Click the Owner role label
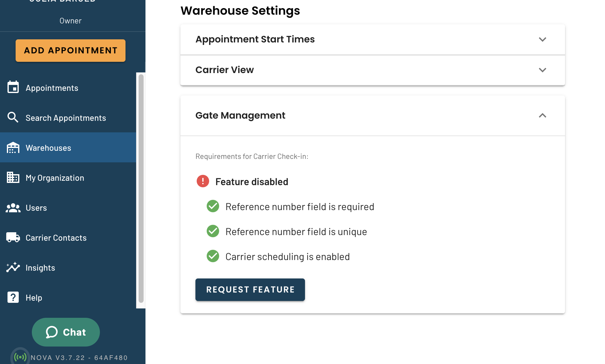 (71, 21)
